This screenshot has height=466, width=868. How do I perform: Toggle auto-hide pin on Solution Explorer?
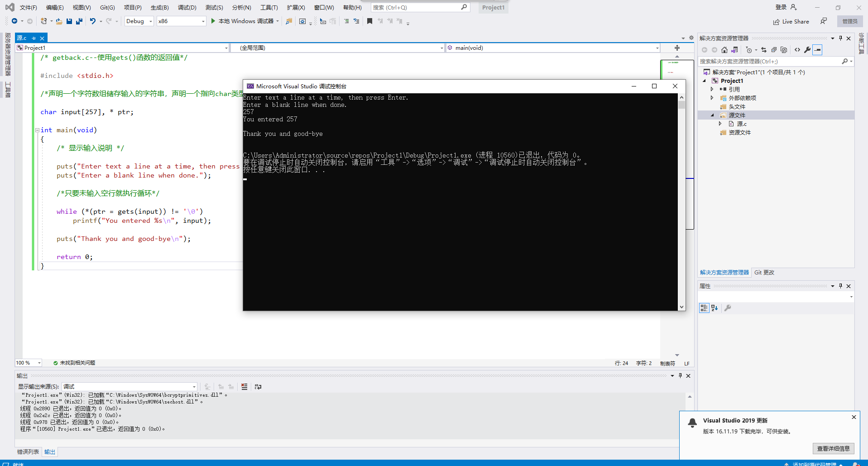coord(840,38)
